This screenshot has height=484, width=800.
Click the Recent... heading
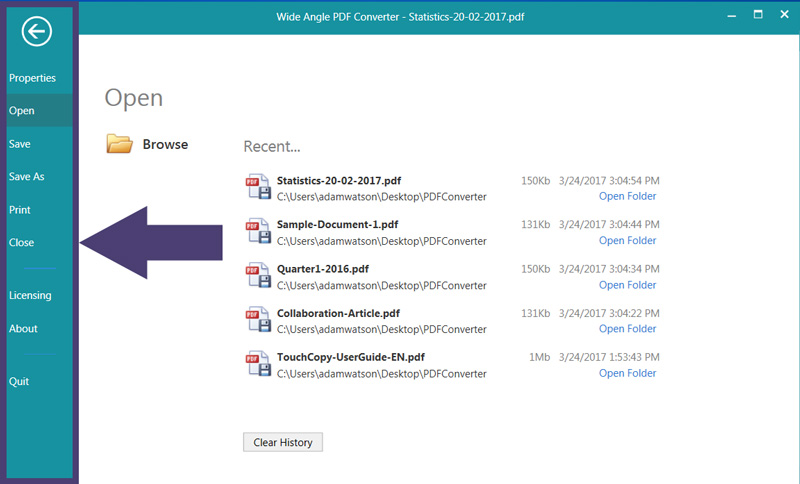272,146
